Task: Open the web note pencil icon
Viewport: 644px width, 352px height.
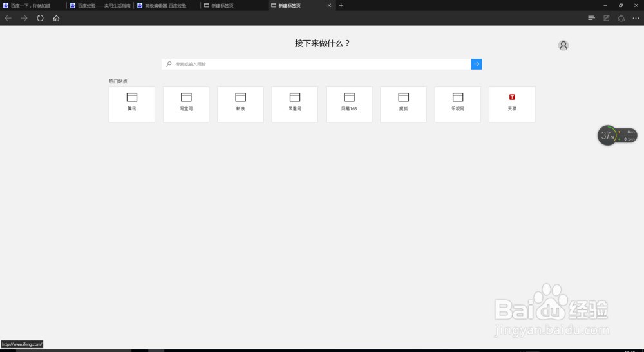Action: pyautogui.click(x=606, y=18)
